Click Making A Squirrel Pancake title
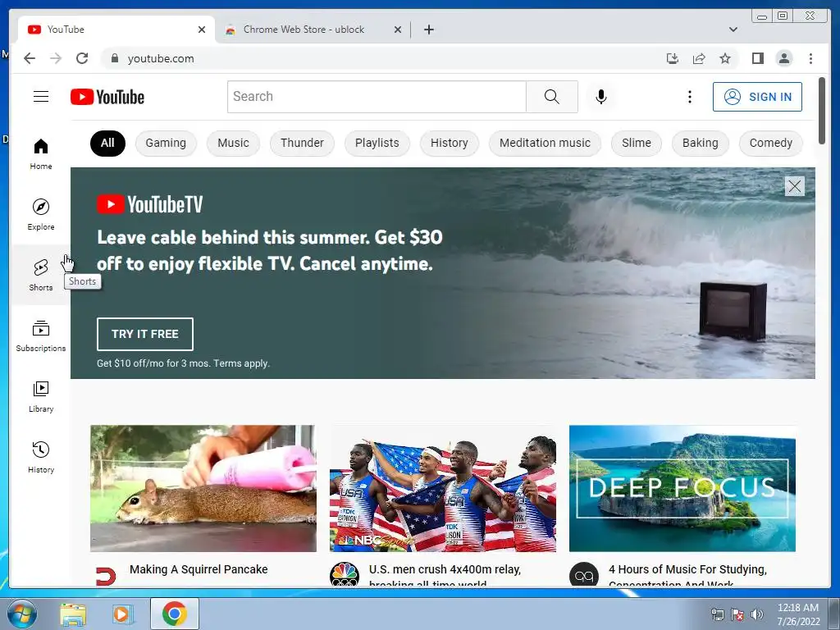This screenshot has height=630, width=840. tap(199, 569)
